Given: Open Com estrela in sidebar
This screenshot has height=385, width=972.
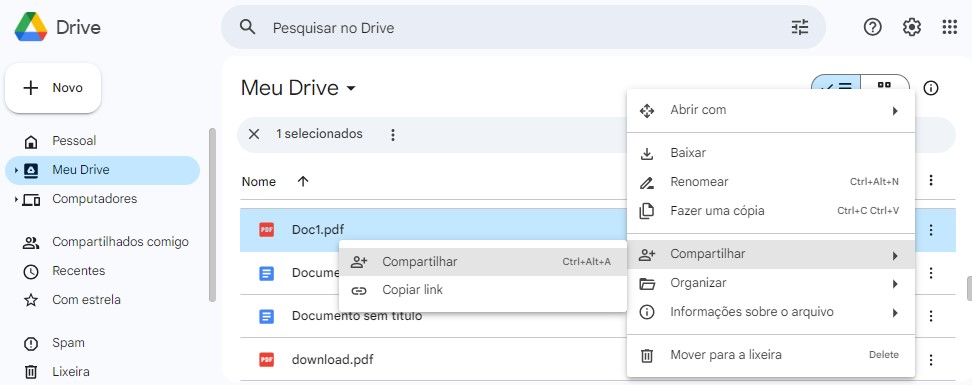Looking at the screenshot, I should click(102, 300).
